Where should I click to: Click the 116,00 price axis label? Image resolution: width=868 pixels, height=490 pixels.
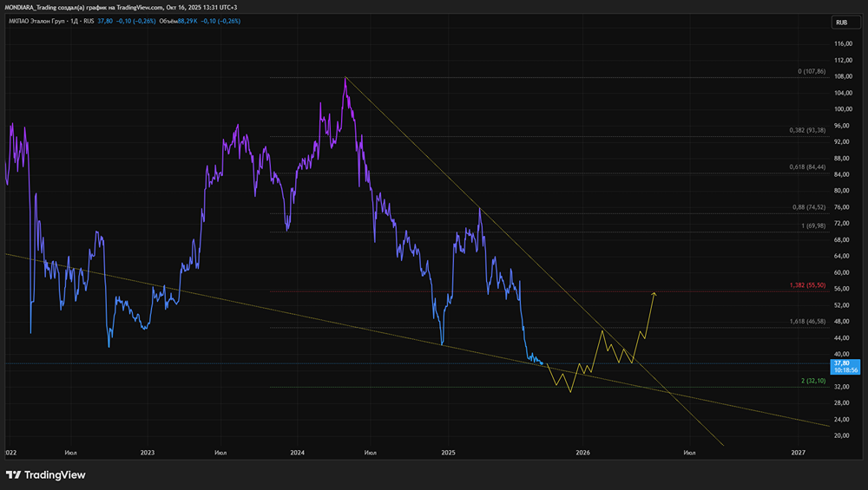tap(843, 43)
